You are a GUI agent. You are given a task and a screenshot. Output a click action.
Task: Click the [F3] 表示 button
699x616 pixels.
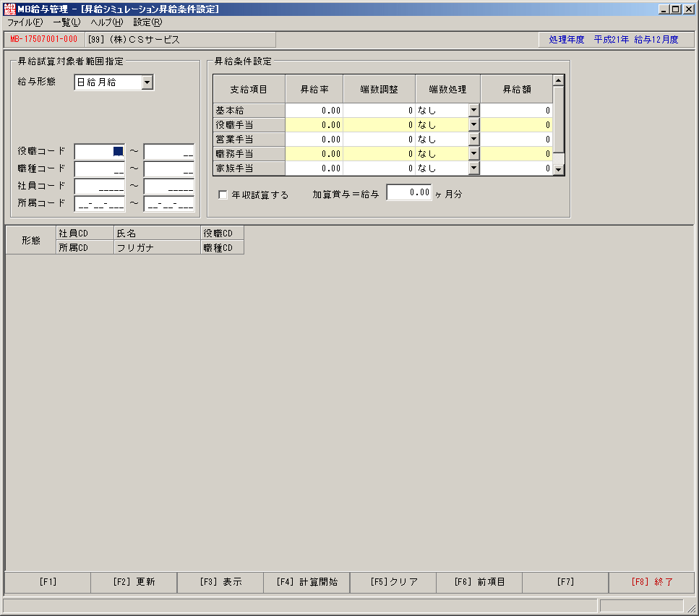(220, 582)
